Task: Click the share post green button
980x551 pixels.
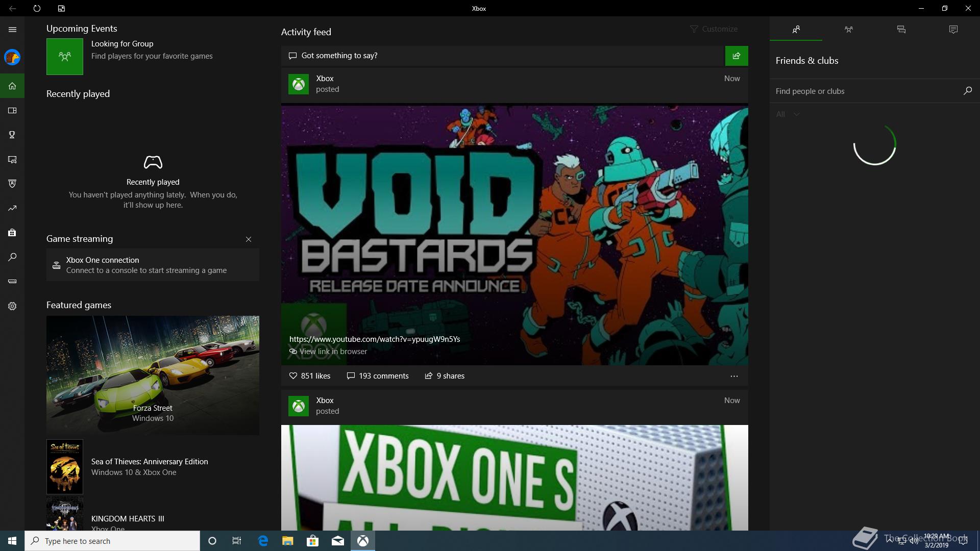Action: (737, 56)
